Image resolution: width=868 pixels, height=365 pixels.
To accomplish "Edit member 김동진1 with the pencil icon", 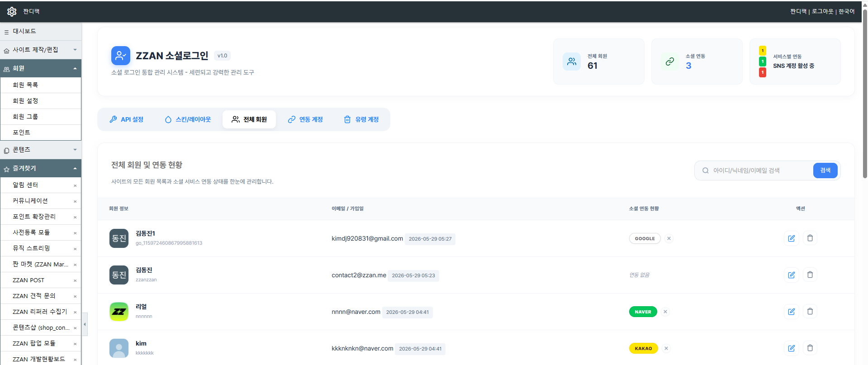I will click(792, 238).
